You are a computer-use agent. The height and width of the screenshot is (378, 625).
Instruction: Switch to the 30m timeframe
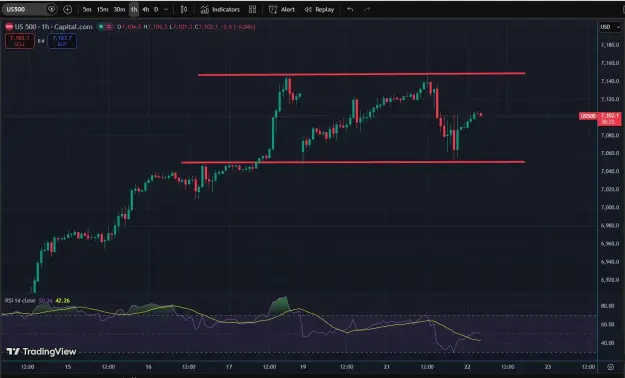coord(119,9)
